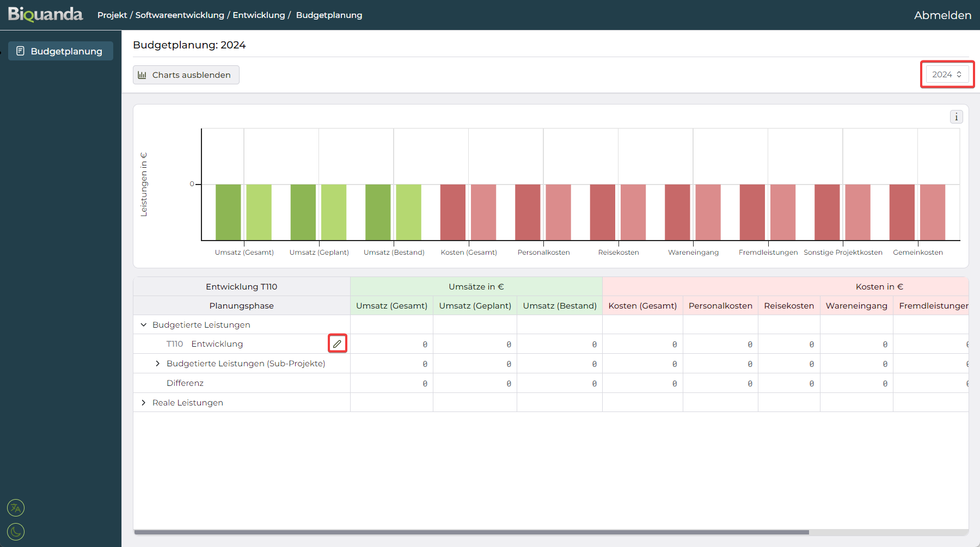This screenshot has width=980, height=547.
Task: Click the horizontal scrollbar below the table
Action: coord(471,532)
